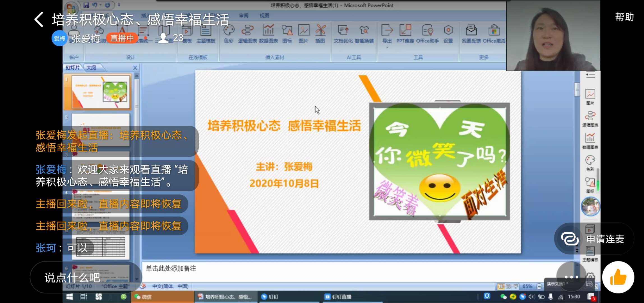Save the presentation with the floppy icon
This screenshot has width=644, height=303.
coord(86,5)
